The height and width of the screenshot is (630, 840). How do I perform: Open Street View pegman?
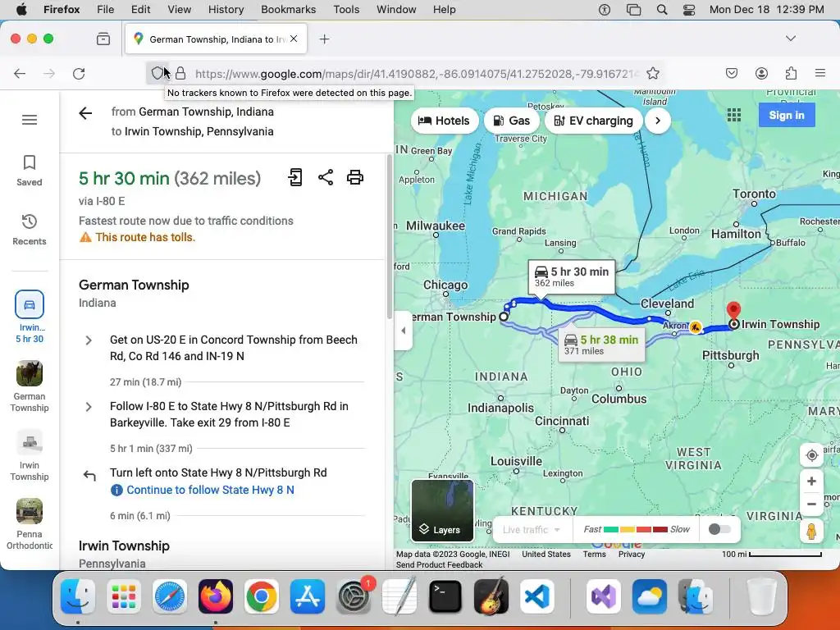point(811,531)
